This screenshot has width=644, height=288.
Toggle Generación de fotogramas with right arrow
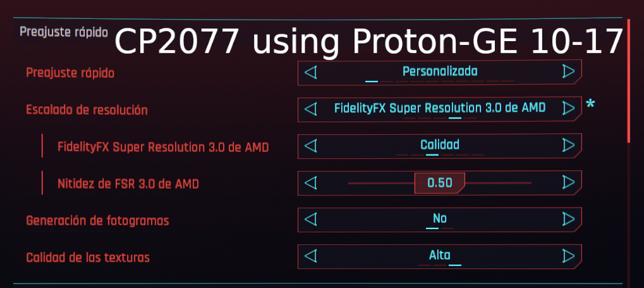[x=568, y=220]
